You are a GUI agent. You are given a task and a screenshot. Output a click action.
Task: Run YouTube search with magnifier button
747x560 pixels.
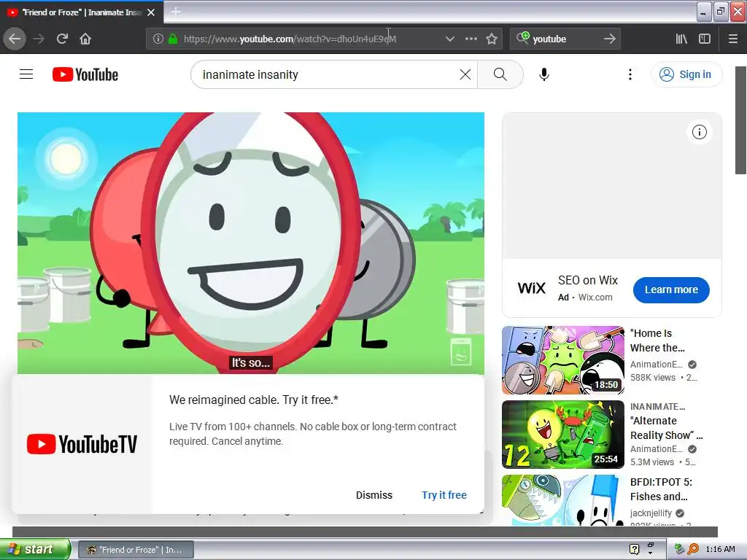coord(500,74)
